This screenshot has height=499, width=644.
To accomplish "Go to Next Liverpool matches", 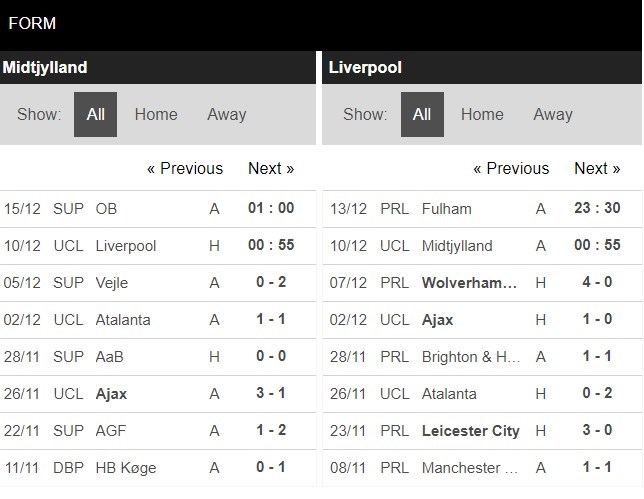I will [597, 168].
